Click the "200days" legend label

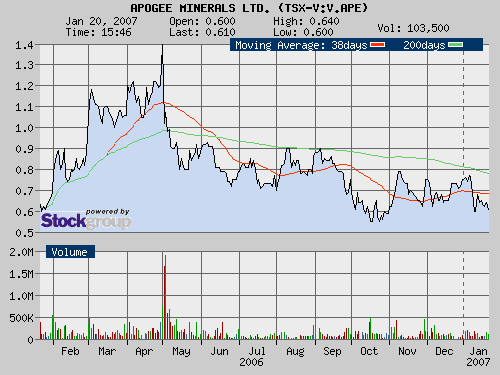(x=424, y=45)
